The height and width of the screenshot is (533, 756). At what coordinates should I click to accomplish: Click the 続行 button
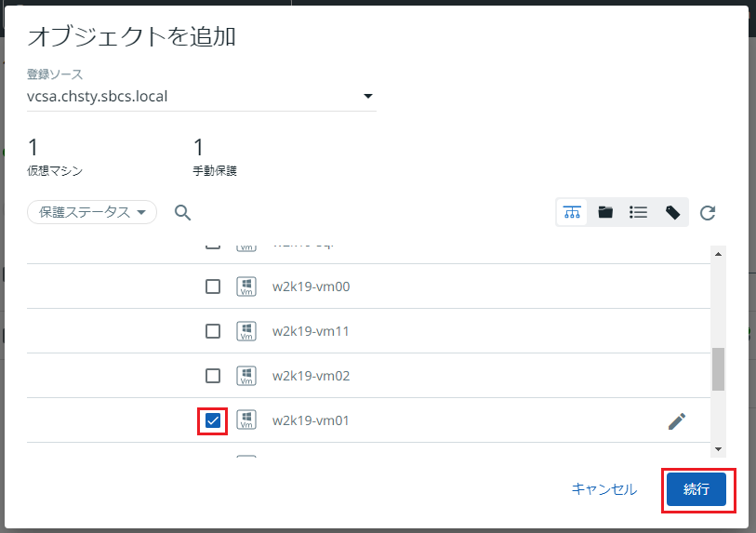pos(696,489)
